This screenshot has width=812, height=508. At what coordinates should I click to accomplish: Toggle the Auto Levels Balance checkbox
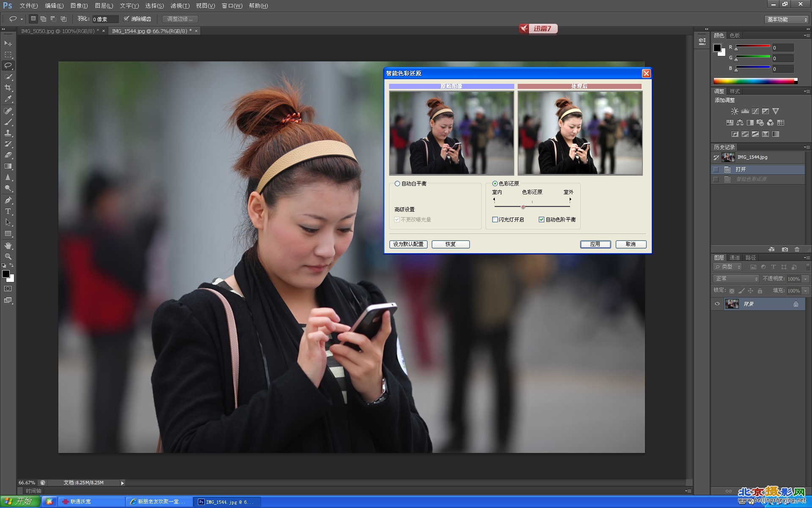(x=541, y=220)
